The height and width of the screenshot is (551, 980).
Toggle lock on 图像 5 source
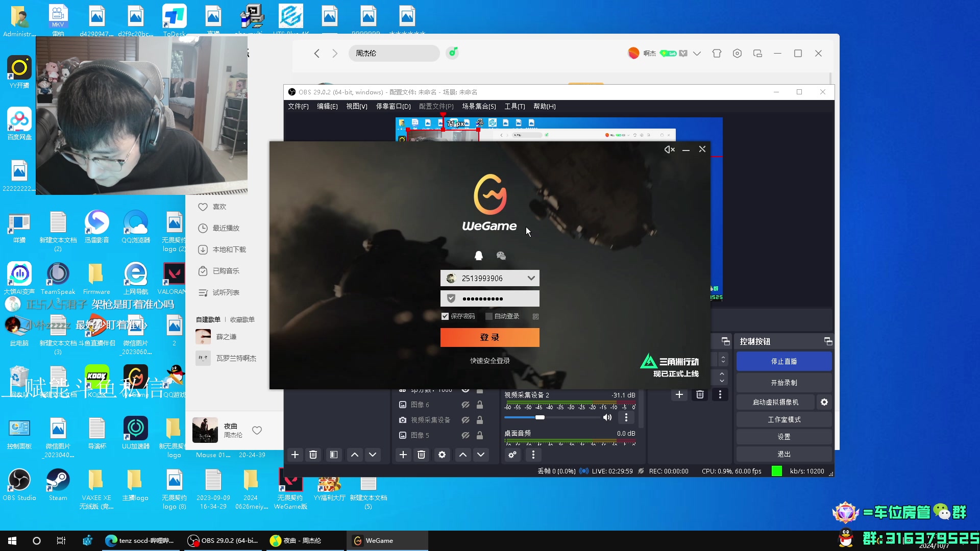(480, 435)
